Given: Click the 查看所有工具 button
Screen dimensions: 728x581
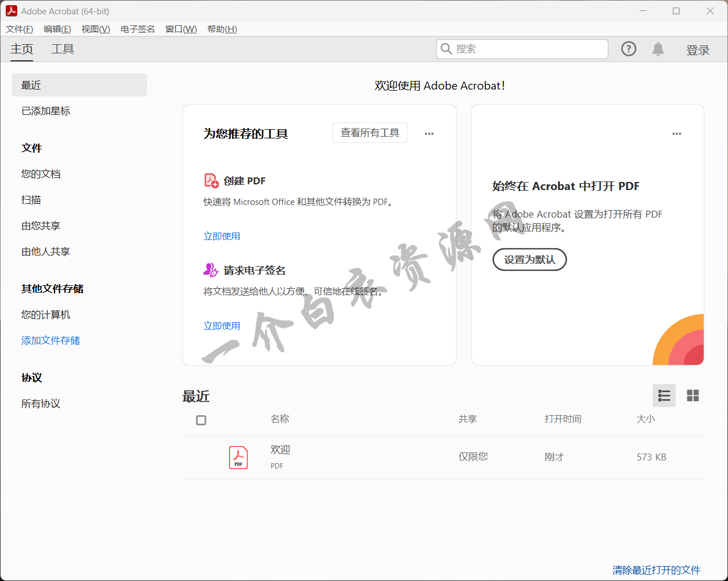Looking at the screenshot, I should (x=370, y=133).
